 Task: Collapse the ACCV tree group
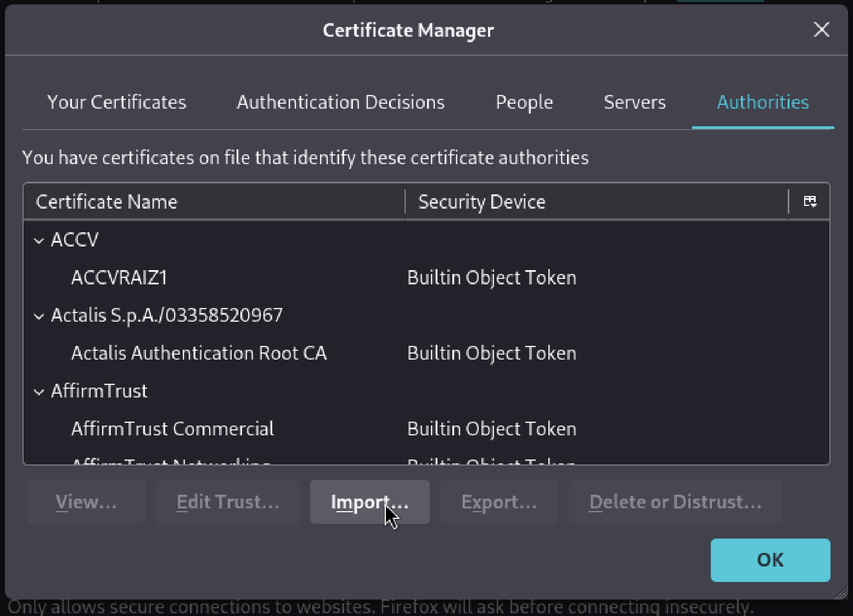tap(39, 240)
